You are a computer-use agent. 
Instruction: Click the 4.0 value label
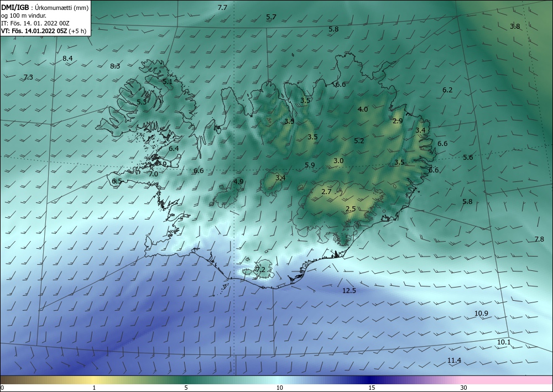click(x=363, y=109)
